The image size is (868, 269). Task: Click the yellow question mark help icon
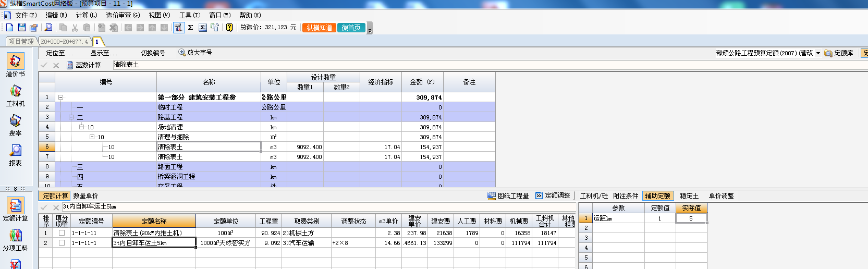[x=229, y=28]
